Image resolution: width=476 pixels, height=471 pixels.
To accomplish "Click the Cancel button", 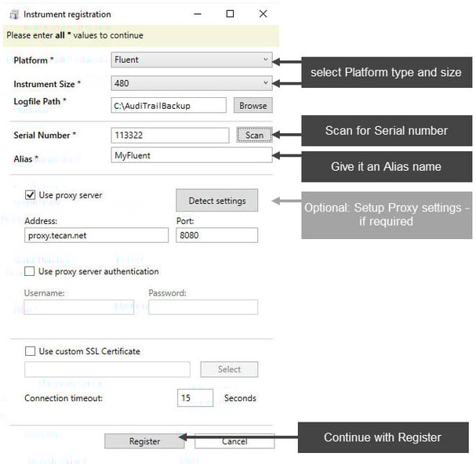I will pos(234,441).
